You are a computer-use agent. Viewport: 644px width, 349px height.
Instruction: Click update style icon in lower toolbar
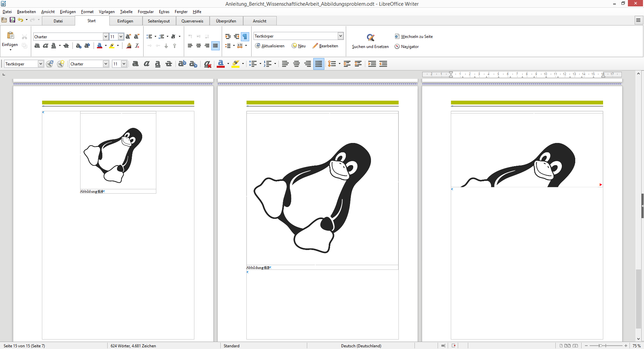(50, 64)
